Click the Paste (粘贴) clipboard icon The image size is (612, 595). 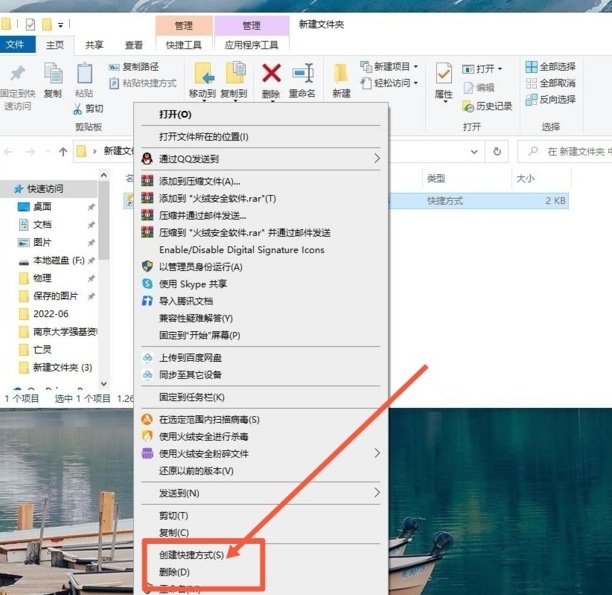pos(85,75)
